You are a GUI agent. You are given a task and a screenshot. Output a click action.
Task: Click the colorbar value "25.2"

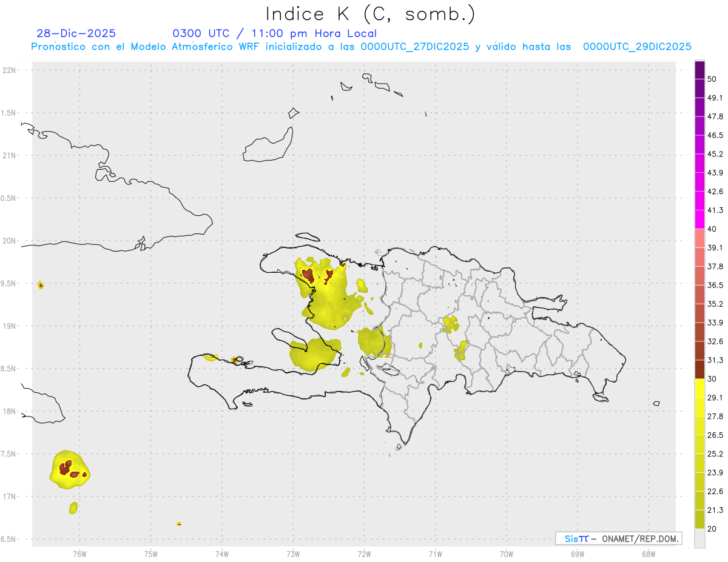(x=715, y=454)
